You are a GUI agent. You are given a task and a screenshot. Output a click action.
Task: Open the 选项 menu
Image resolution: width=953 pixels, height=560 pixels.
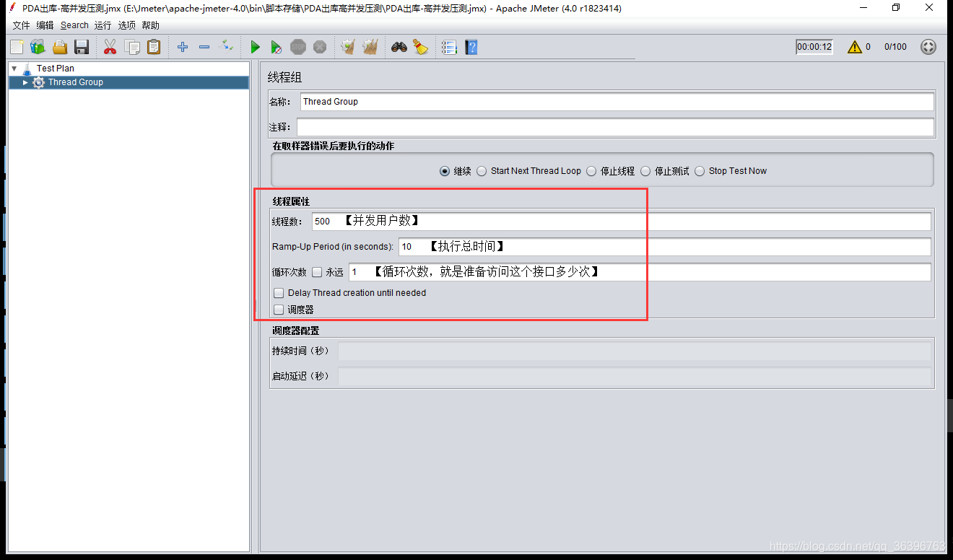[x=126, y=25]
